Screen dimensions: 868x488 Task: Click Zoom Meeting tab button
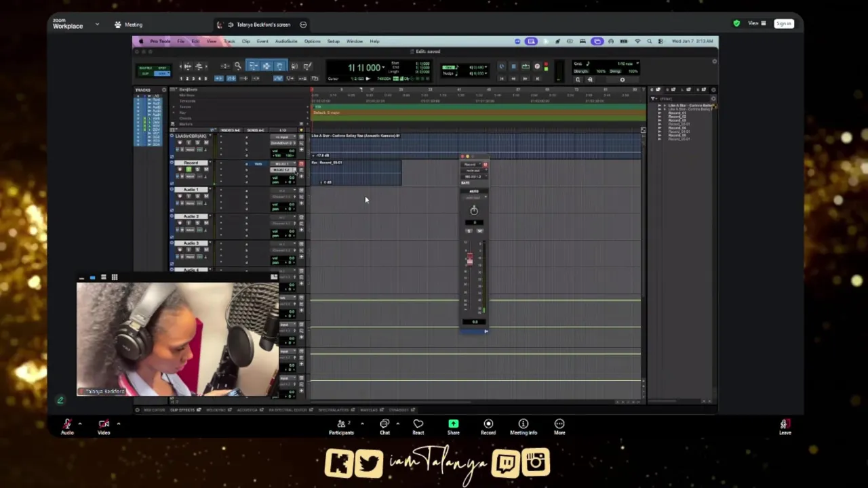pos(129,24)
